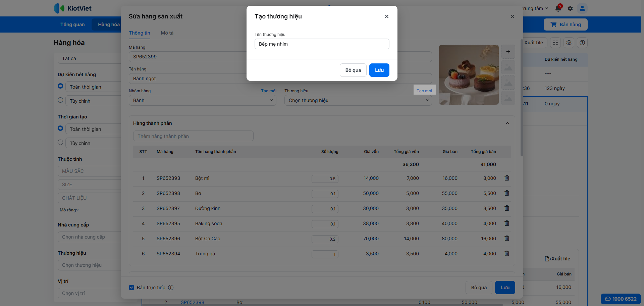Open the Chọn nhà cung cấp filter

[x=89, y=237]
